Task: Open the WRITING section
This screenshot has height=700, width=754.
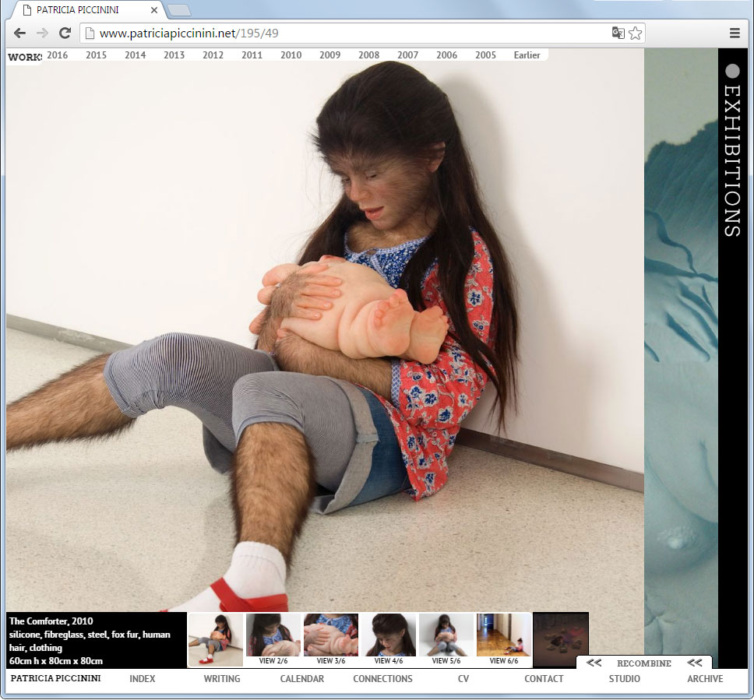Action: click(x=222, y=679)
